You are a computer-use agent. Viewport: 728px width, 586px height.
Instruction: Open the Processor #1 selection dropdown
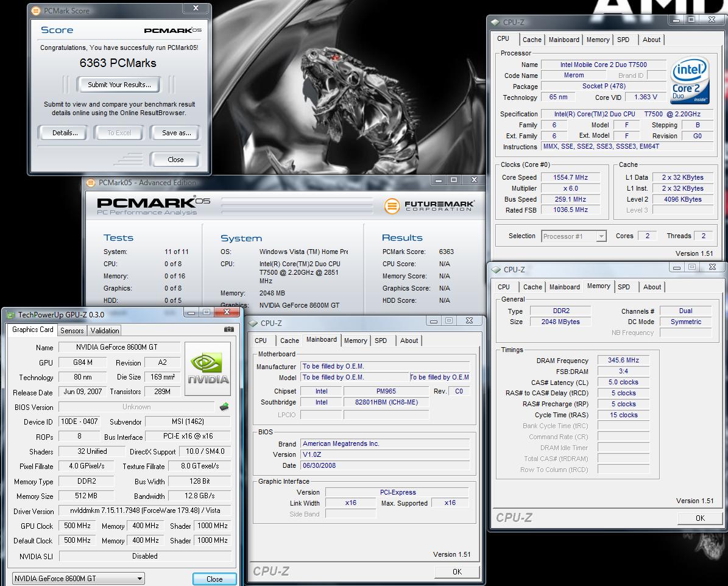click(601, 236)
